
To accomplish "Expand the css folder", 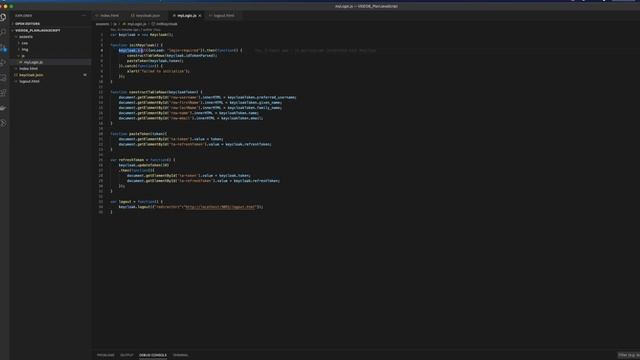I will [x=24, y=43].
